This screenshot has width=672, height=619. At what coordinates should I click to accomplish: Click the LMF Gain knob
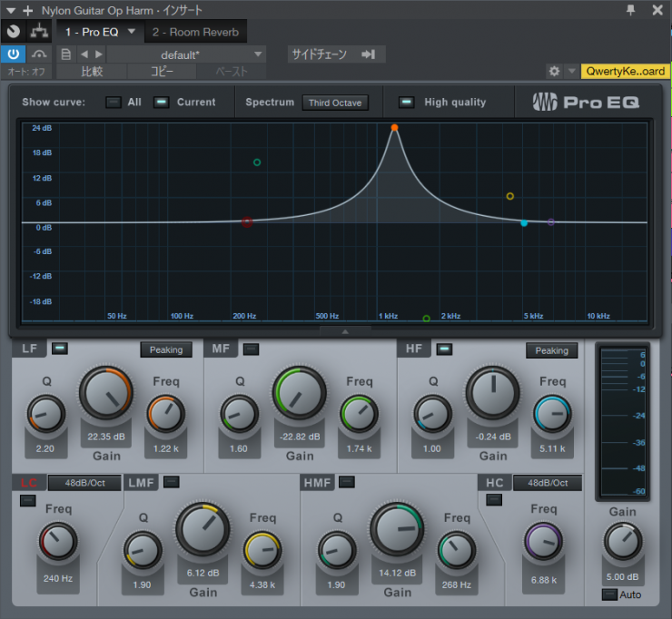point(203,529)
